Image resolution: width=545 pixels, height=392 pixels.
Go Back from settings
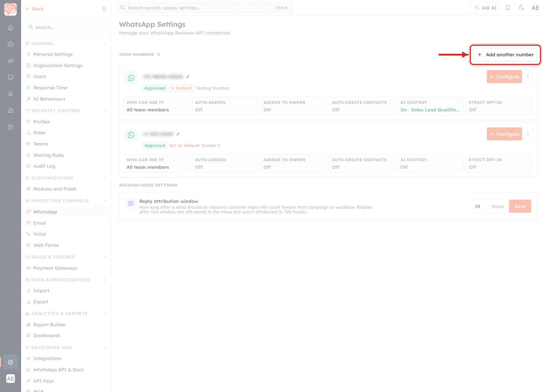[35, 9]
